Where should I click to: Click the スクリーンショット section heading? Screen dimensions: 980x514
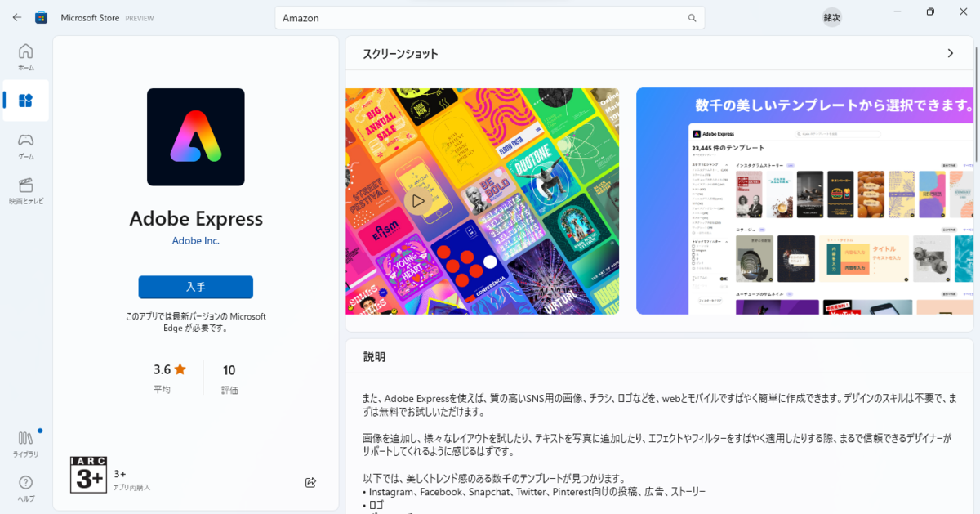(401, 54)
